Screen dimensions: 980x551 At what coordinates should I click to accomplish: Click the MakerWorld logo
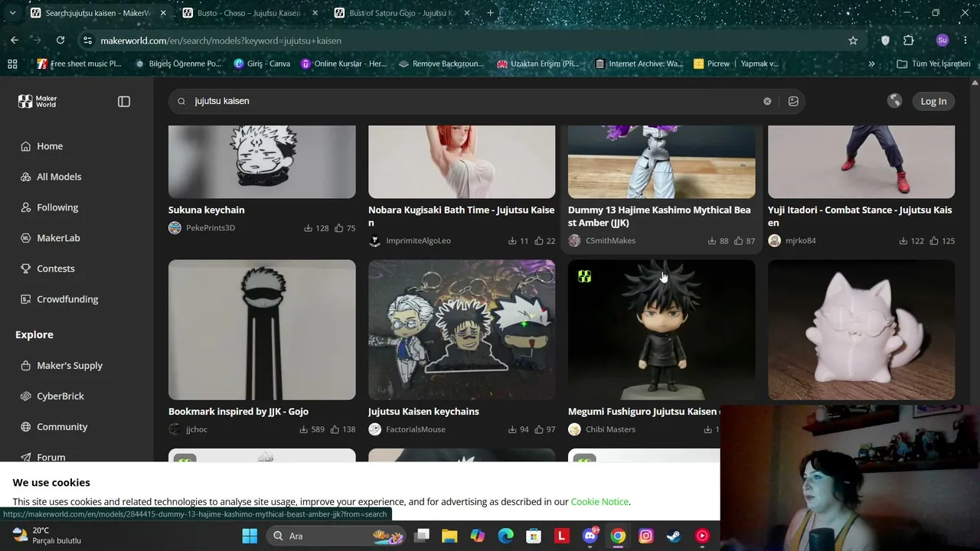point(38,101)
